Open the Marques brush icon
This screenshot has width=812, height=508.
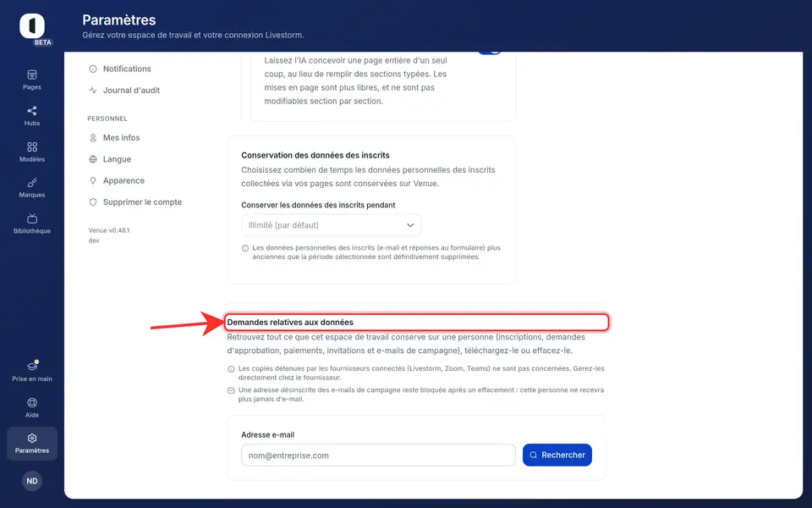32,183
